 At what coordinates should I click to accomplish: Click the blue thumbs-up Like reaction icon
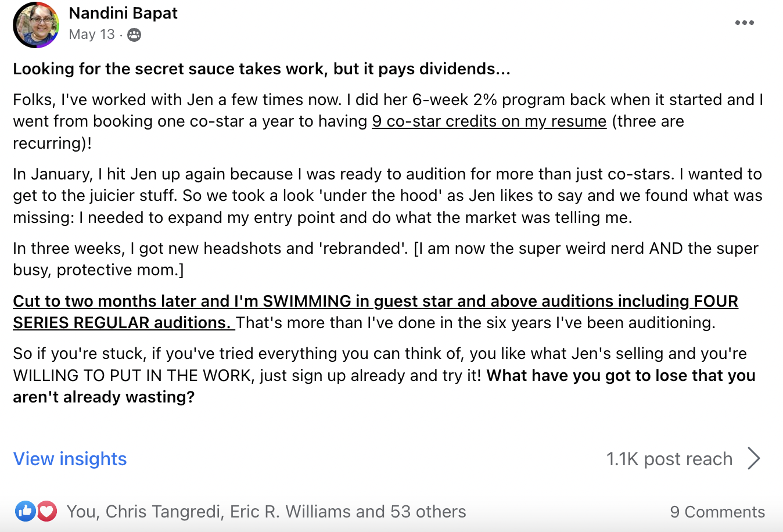25,511
